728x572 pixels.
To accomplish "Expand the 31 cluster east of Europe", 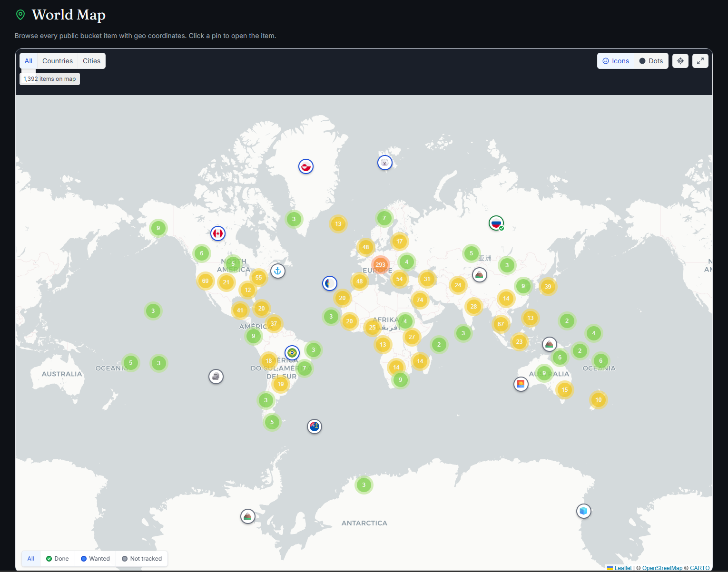I will (x=427, y=279).
